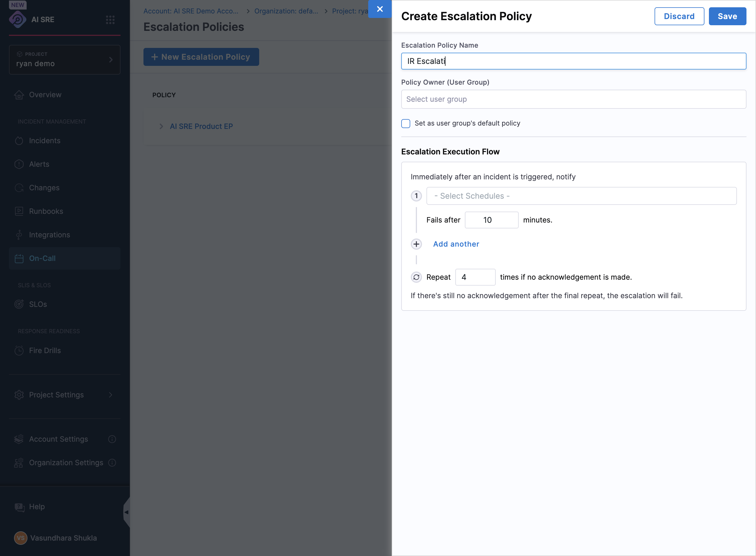Click the Add another link

pos(456,244)
